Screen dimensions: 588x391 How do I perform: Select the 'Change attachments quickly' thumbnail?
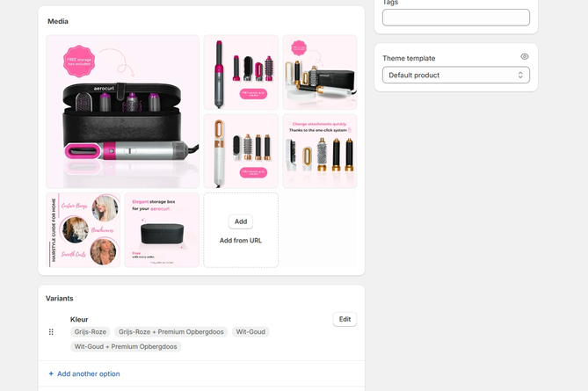pyautogui.click(x=320, y=151)
